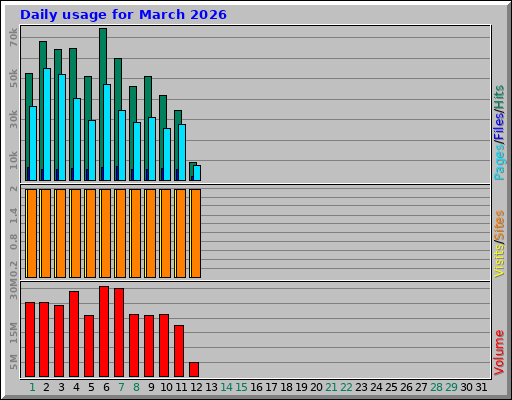Click the red volume bar for day 12
The width and height of the screenshot is (512, 400).
pos(194,369)
